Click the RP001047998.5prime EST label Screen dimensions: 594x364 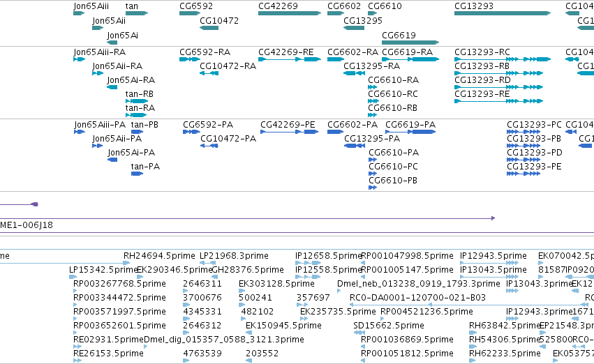407,256
